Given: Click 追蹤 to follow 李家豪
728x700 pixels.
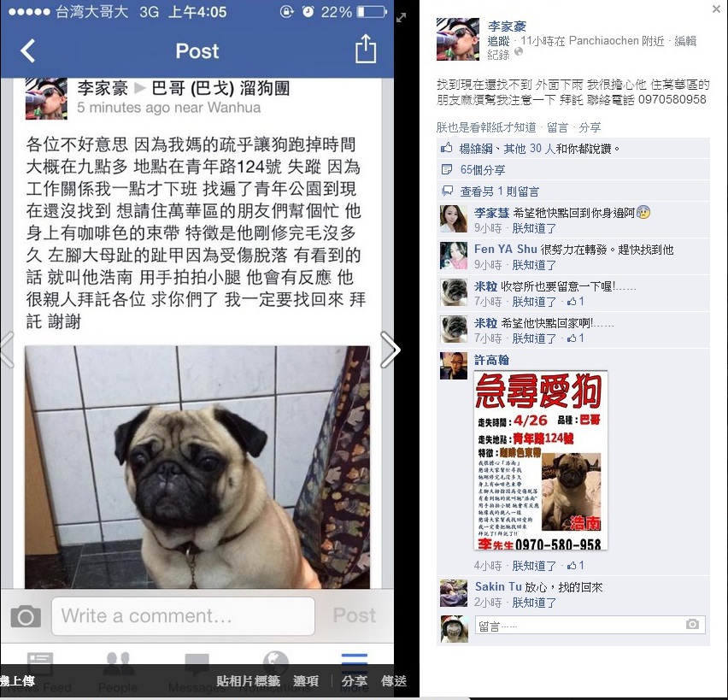Looking at the screenshot, I should (x=498, y=41).
